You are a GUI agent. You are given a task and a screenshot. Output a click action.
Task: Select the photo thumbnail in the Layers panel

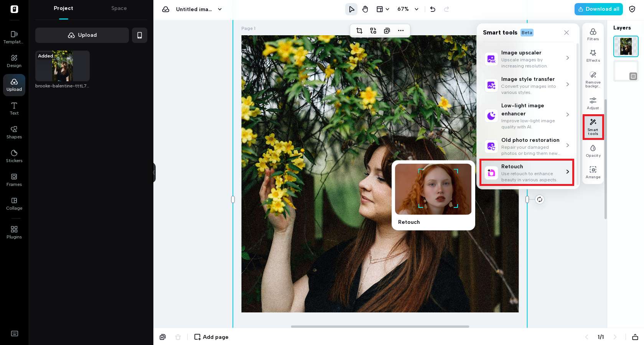(x=626, y=46)
